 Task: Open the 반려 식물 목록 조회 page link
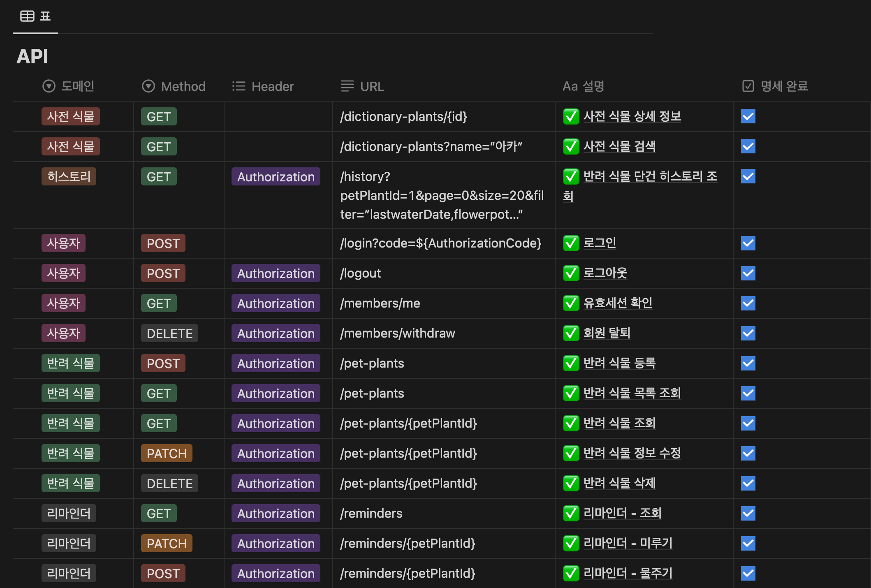coord(632,393)
